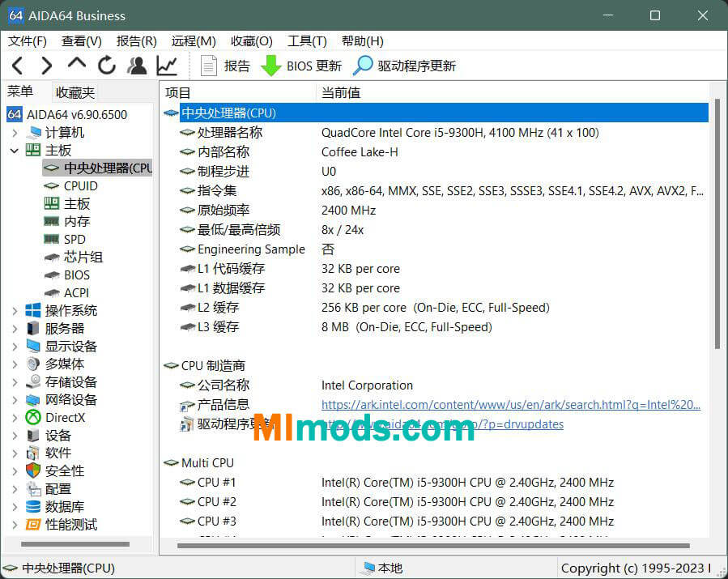This screenshot has width=728, height=579.
Task: Click the details pane horizontal scrollbar
Action: tap(433, 546)
